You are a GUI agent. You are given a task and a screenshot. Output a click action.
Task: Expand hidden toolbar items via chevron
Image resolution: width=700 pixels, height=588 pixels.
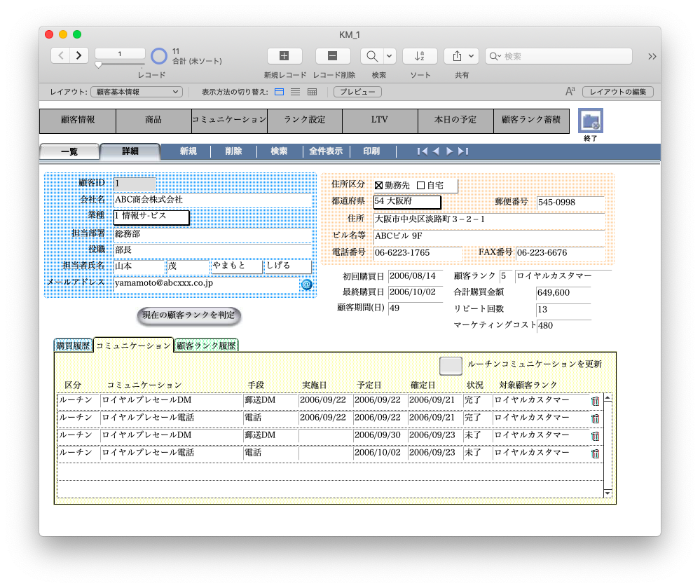click(x=651, y=56)
